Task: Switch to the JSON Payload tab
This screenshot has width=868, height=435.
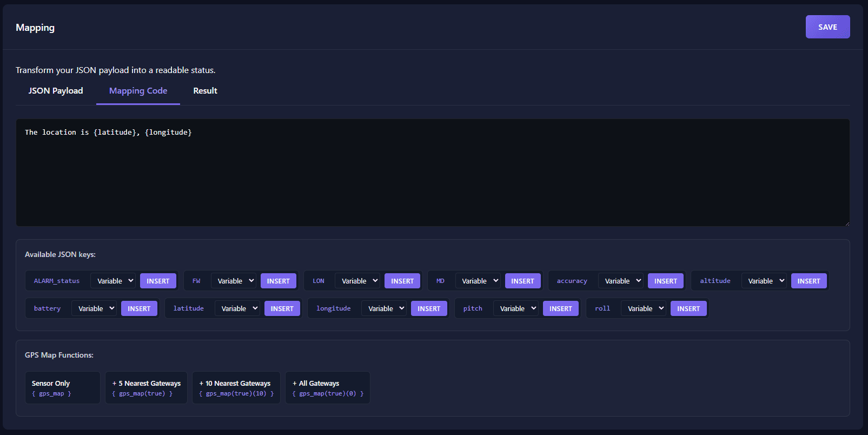Action: 56,91
